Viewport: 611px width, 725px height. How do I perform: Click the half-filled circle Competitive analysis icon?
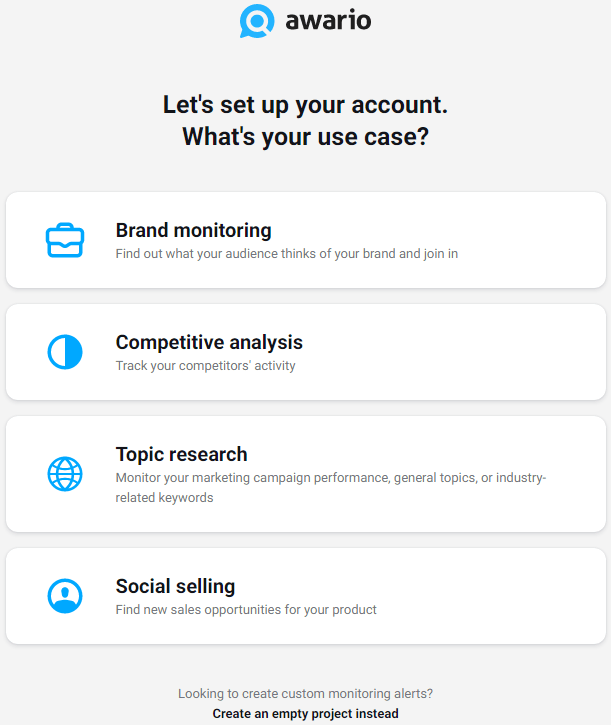click(x=65, y=352)
